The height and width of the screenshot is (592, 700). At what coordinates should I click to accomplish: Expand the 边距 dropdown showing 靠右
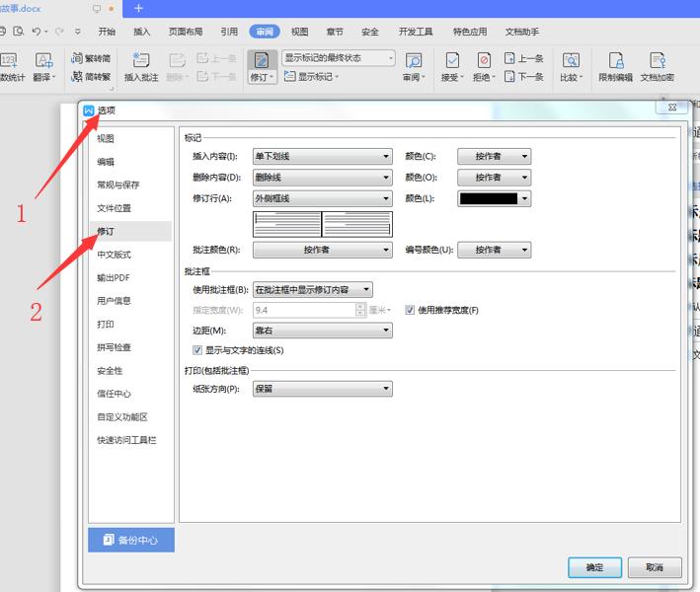tap(323, 331)
